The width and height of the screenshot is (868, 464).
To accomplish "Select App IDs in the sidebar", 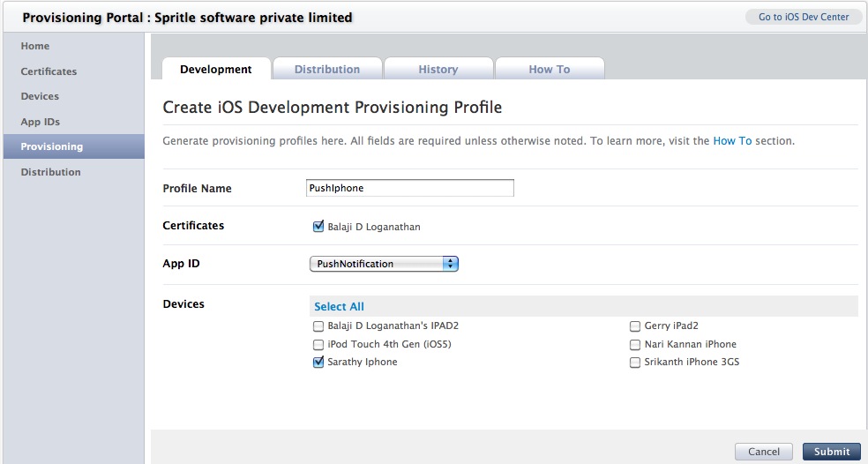I will (x=41, y=122).
